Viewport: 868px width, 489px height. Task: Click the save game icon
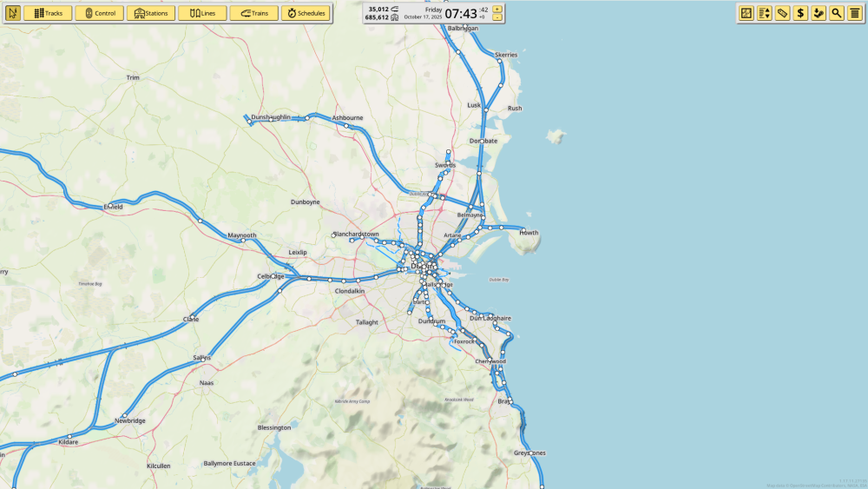pyautogui.click(x=818, y=13)
